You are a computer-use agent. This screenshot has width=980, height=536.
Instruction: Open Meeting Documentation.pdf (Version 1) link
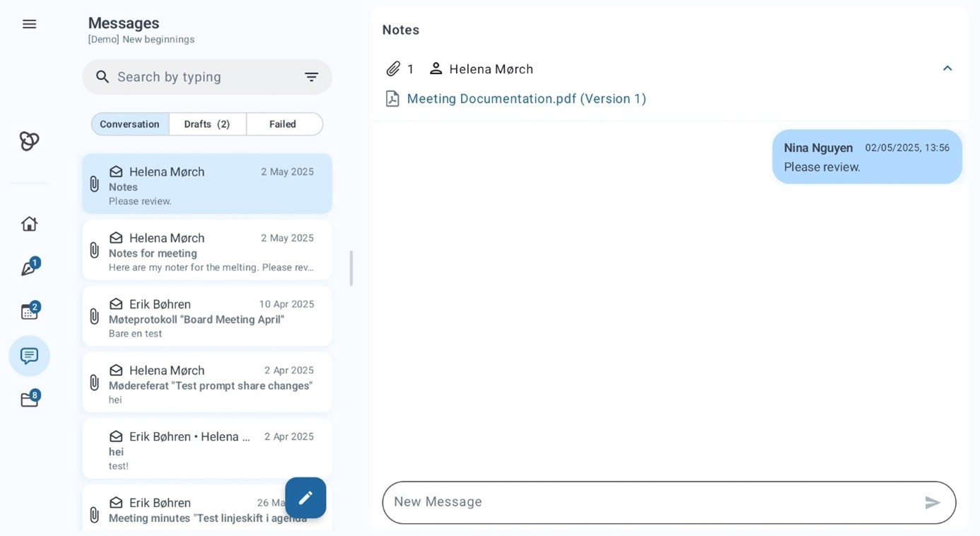coord(527,99)
